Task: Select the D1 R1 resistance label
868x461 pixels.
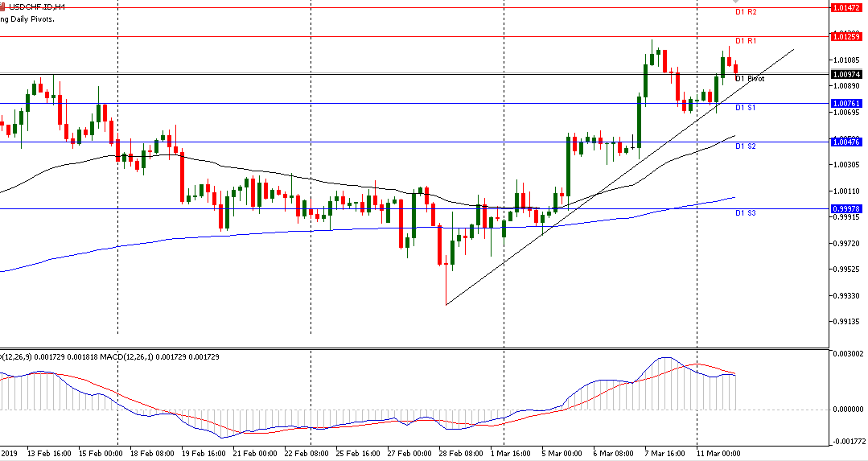Action: pyautogui.click(x=746, y=41)
